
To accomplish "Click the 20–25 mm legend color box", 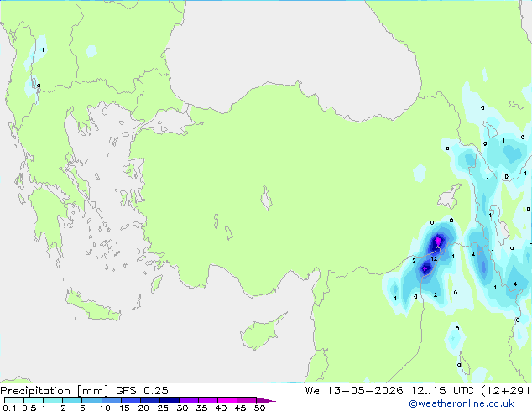I will pos(150,400).
